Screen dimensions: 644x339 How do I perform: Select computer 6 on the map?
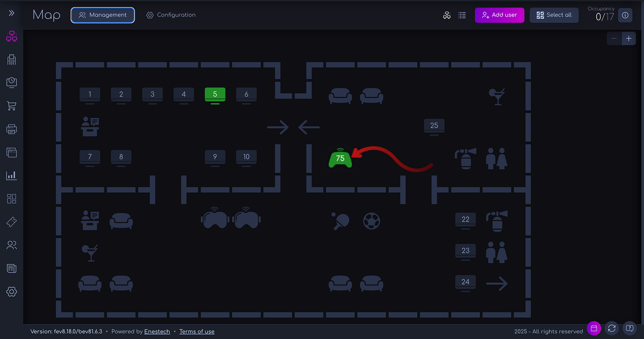246,95
